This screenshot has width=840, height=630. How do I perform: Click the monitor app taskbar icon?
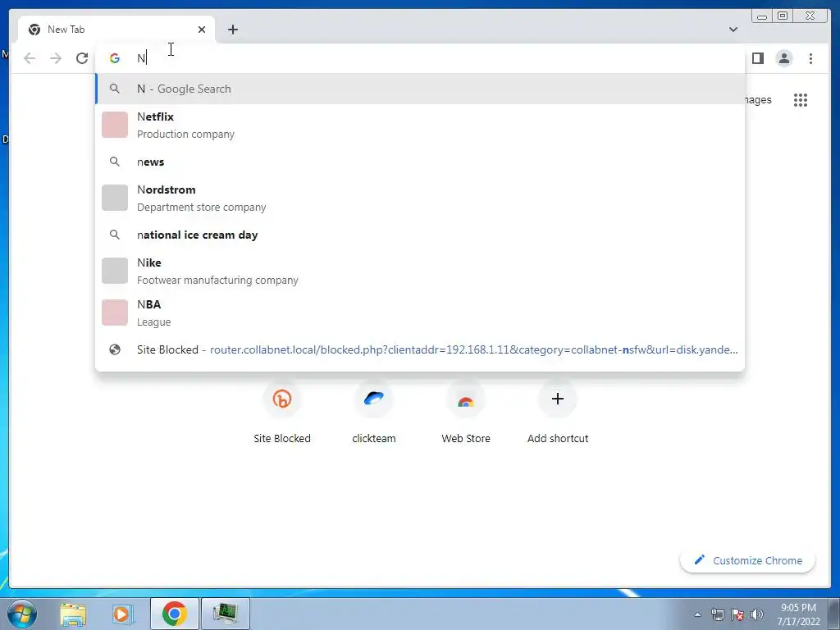[225, 614]
